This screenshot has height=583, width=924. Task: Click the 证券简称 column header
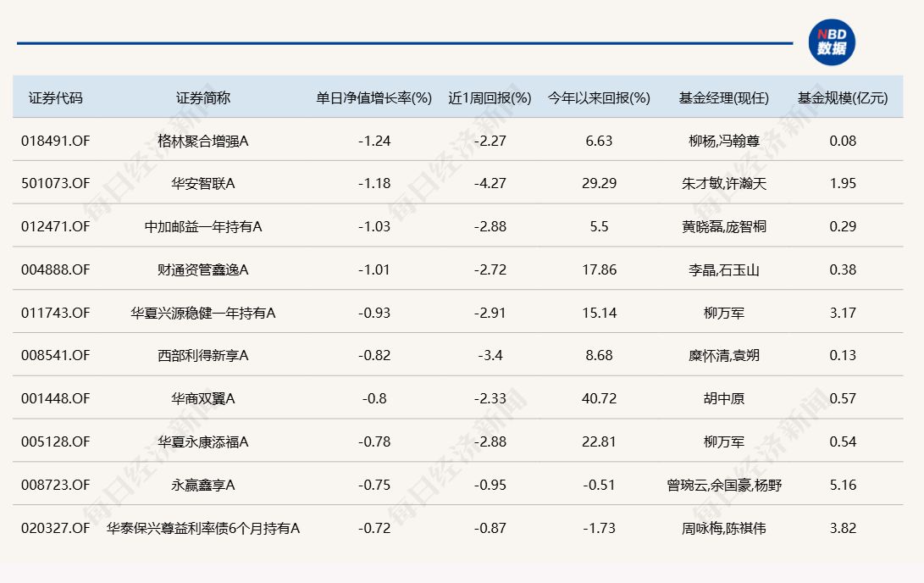(203, 97)
